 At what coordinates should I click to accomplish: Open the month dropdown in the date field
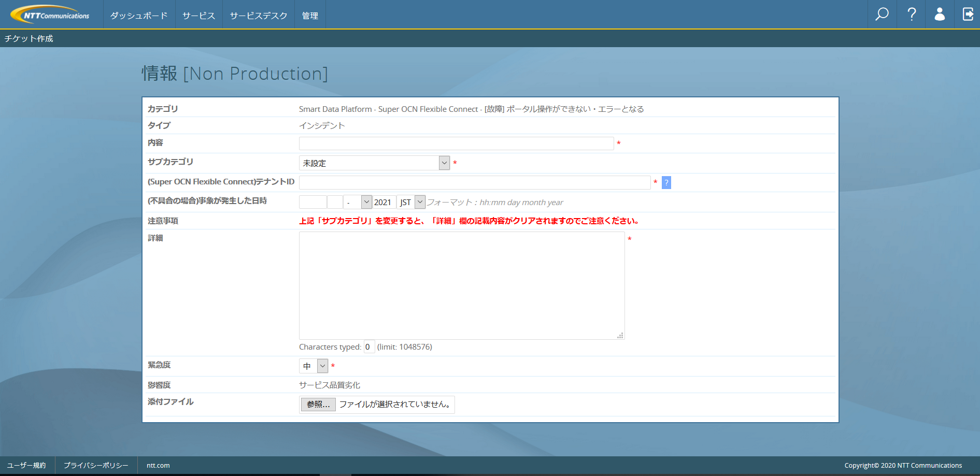(366, 201)
